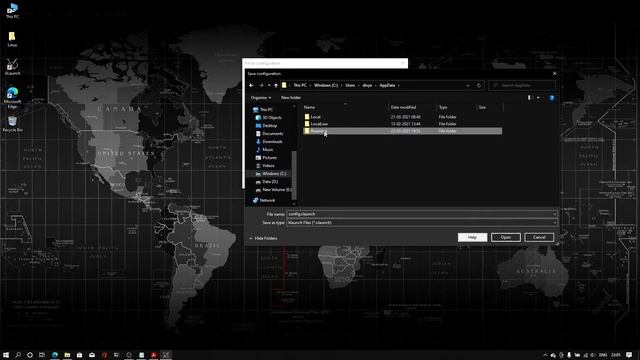Image resolution: width=640 pixels, height=360 pixels.
Task: Refresh the AppData folder view
Action: click(x=479, y=85)
